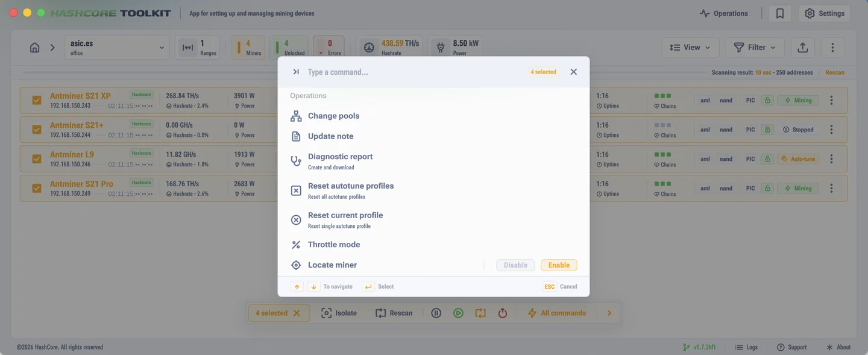Screen dimensions: 868x355
Task: Open the asic.es office dropdown
Action: pyautogui.click(x=116, y=48)
